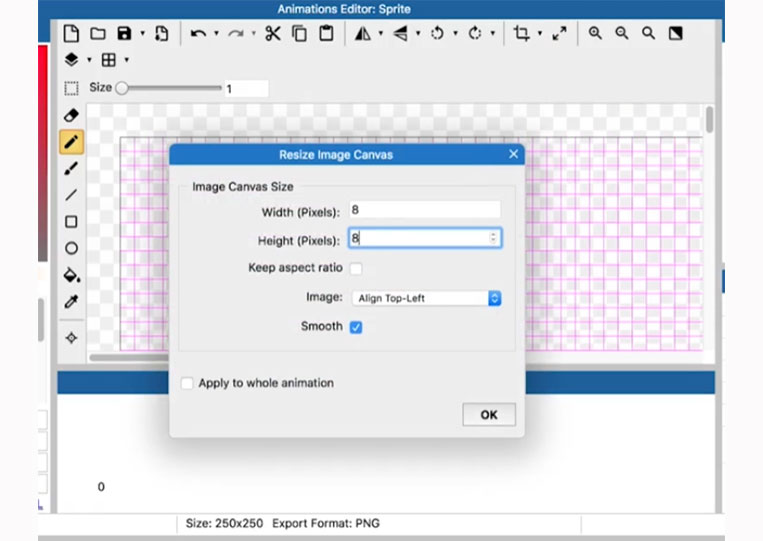Viewport: 763px width, 541px height.
Task: Expand mirror options arrow
Action: point(381,34)
